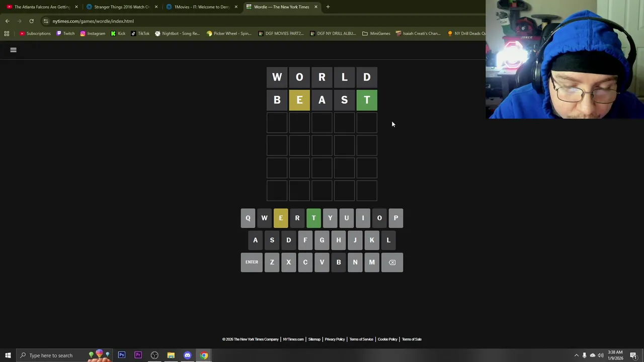Image resolution: width=644 pixels, height=362 pixels.
Task: Open the taskbar clock and date
Action: tap(615, 355)
